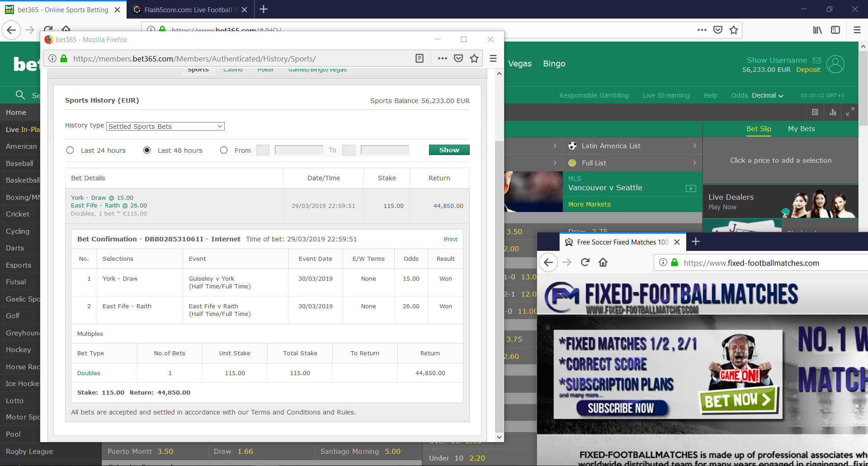Screen dimensions: 868x466
Task: Open From date calendar picker
Action: pyautogui.click(x=263, y=150)
